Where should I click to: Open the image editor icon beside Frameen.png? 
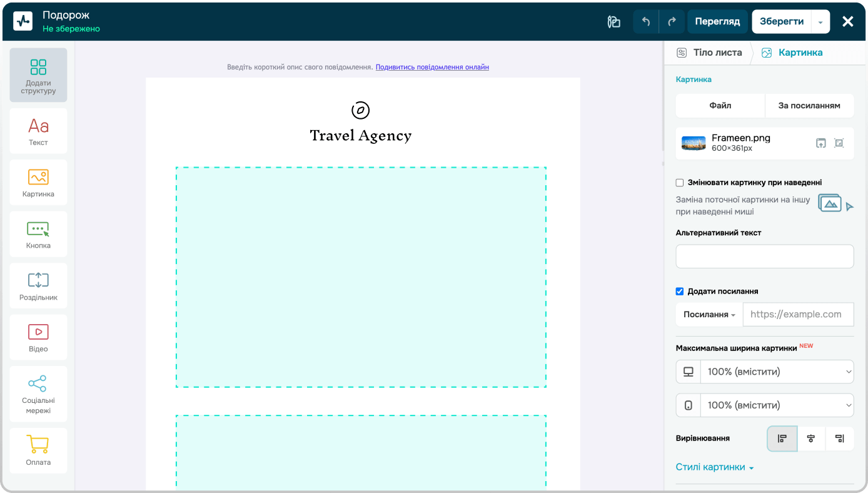(x=839, y=143)
